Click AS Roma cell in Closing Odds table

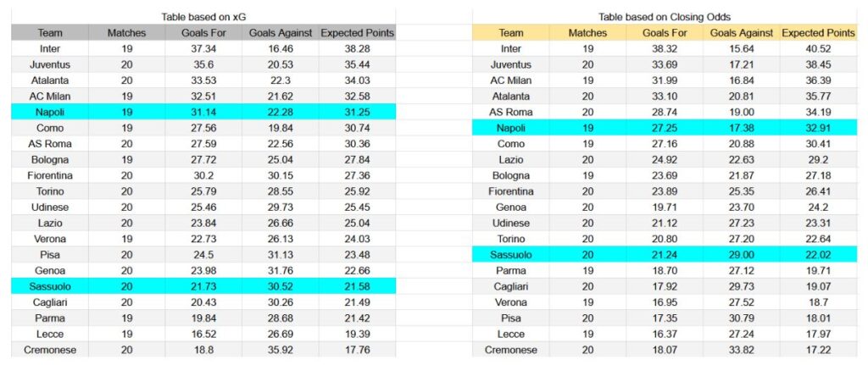point(511,112)
